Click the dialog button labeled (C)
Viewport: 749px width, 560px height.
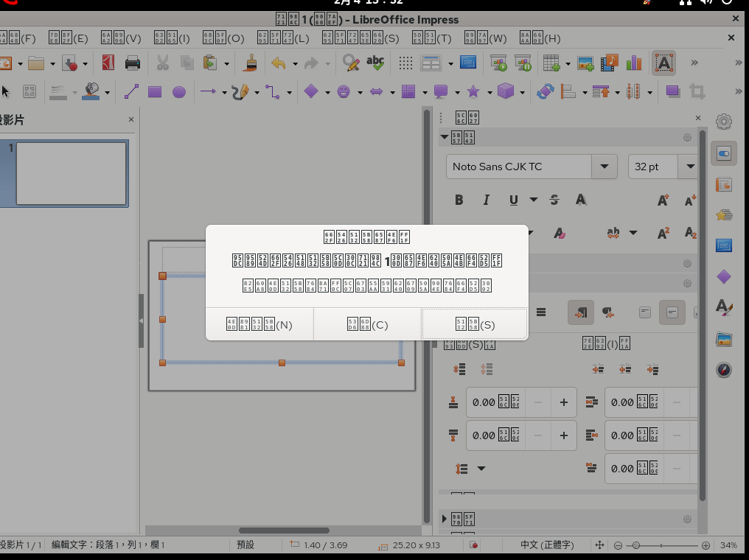367,324
